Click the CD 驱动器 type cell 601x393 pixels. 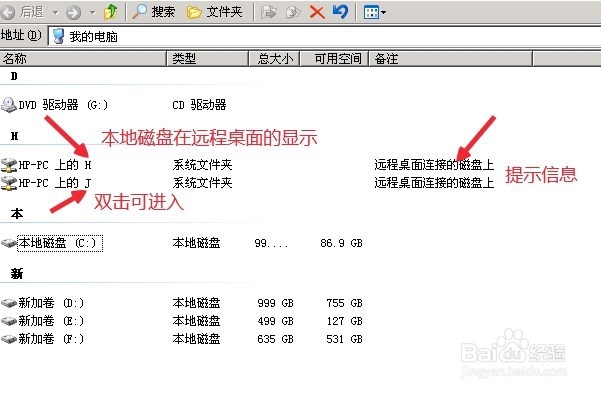pos(199,105)
